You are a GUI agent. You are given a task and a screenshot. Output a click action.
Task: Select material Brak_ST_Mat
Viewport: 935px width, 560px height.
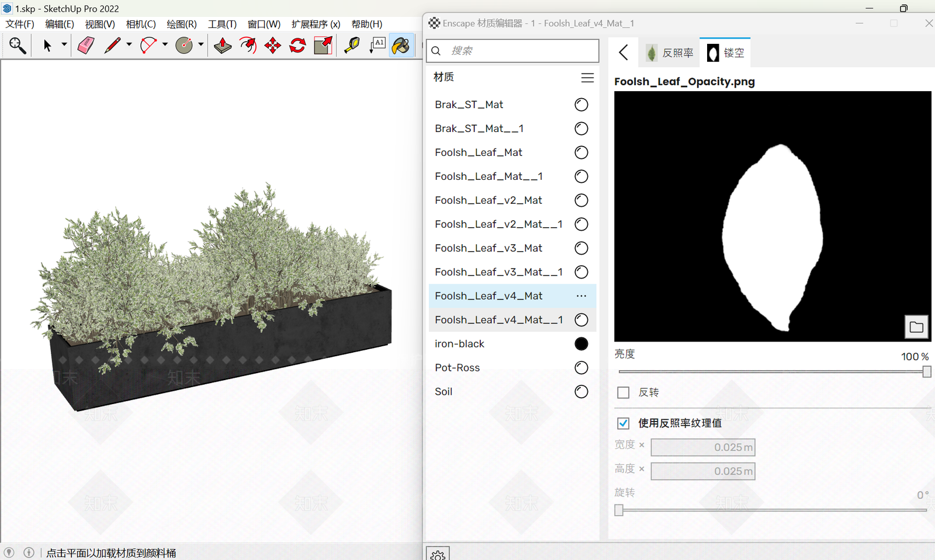click(512, 105)
